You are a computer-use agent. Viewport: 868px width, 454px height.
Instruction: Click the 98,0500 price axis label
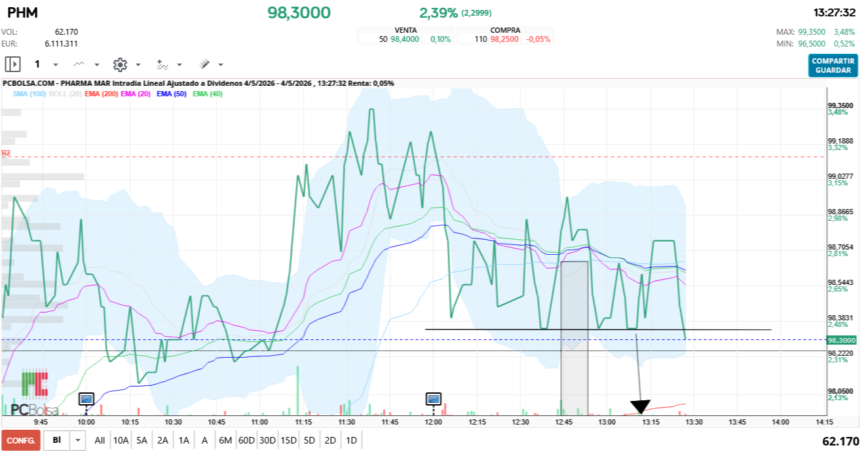coord(840,390)
